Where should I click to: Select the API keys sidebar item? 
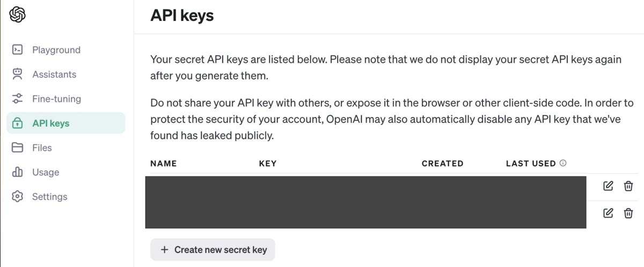pos(66,123)
